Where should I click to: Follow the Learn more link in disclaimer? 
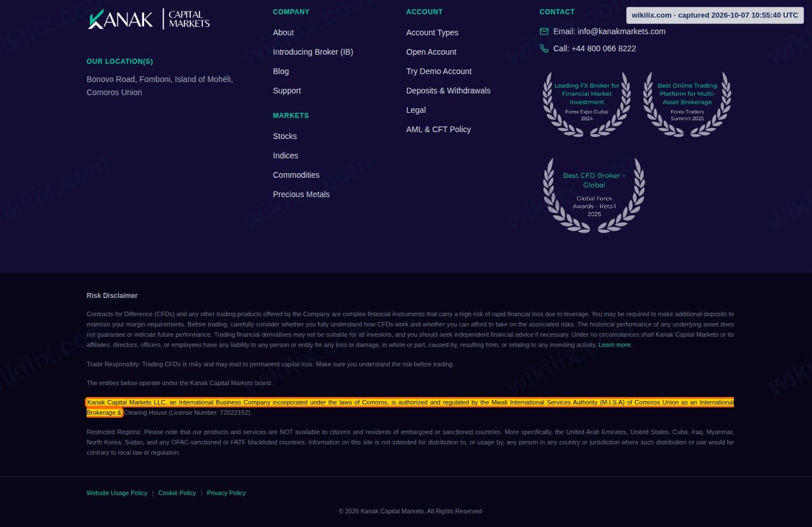tap(614, 345)
